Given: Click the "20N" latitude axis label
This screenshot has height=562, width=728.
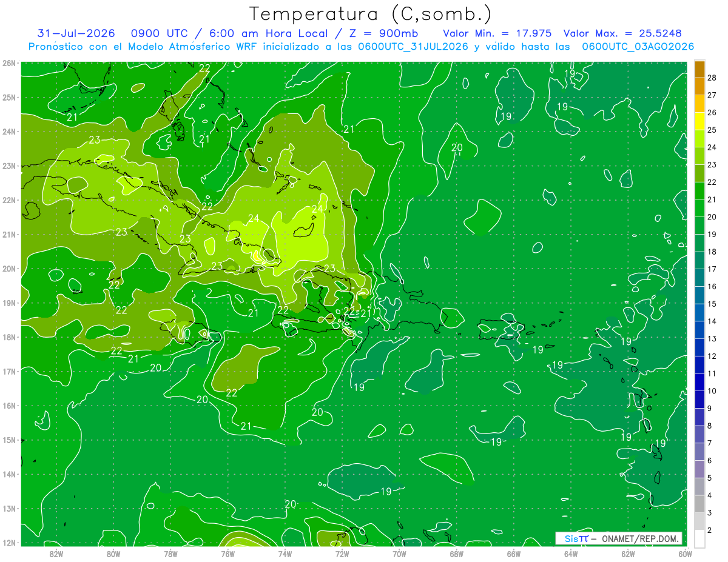Looking at the screenshot, I should coord(8,269).
